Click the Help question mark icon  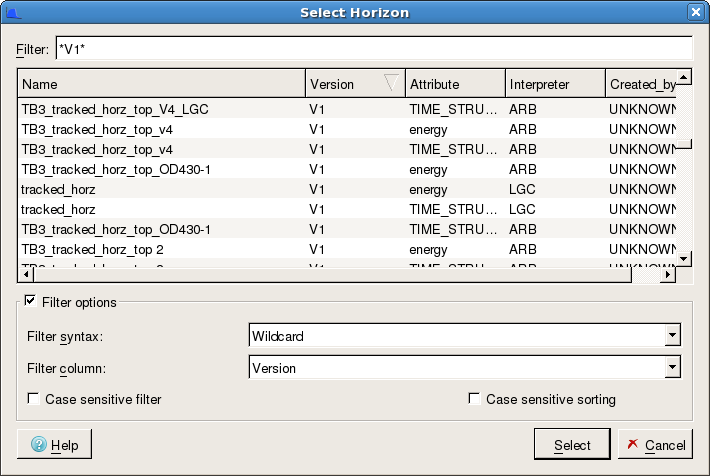[x=39, y=445]
